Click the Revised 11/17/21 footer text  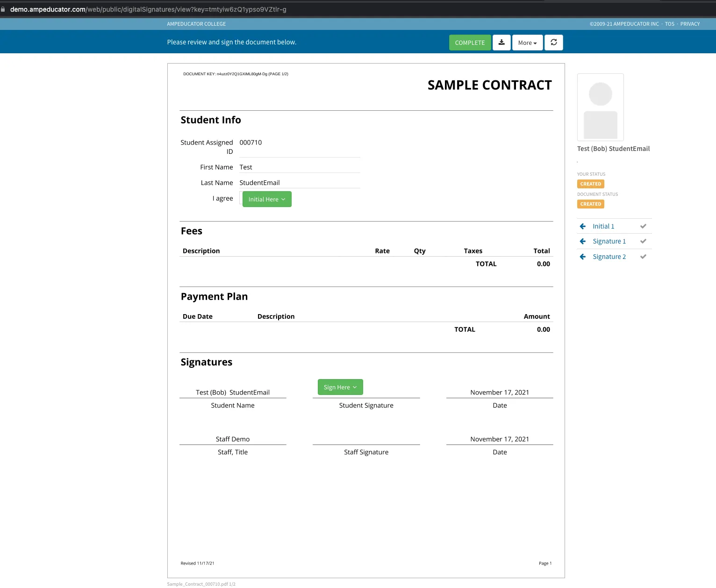(197, 563)
